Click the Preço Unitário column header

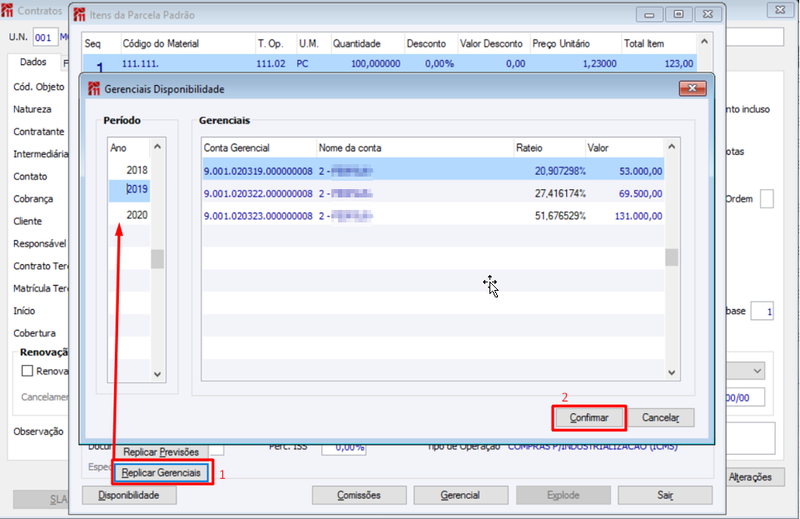[576, 43]
